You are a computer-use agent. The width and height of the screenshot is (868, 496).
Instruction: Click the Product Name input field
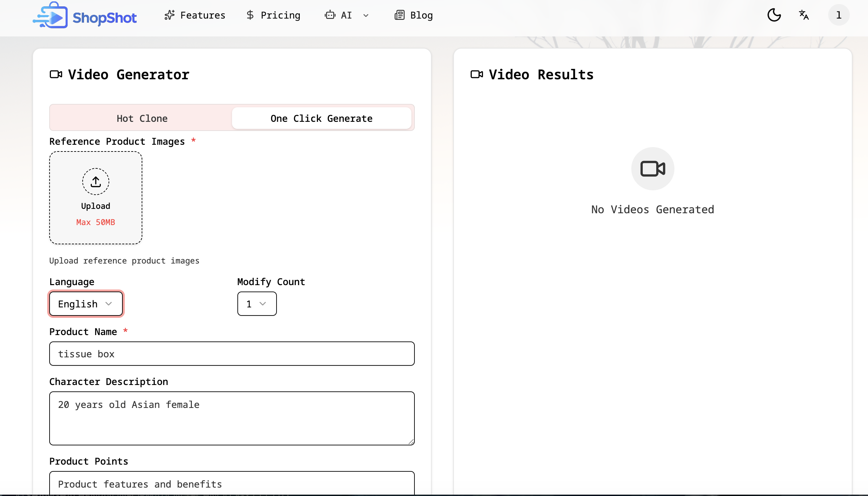pos(231,354)
